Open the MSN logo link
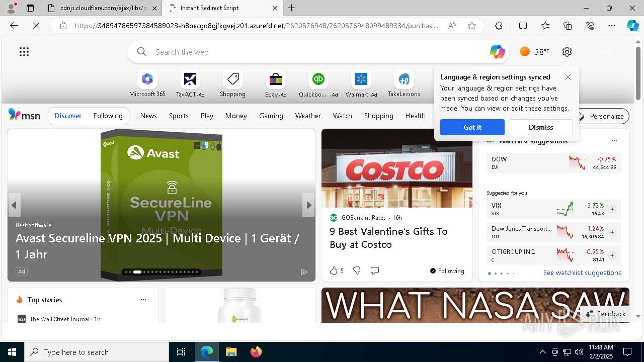644x362 pixels. click(x=24, y=115)
